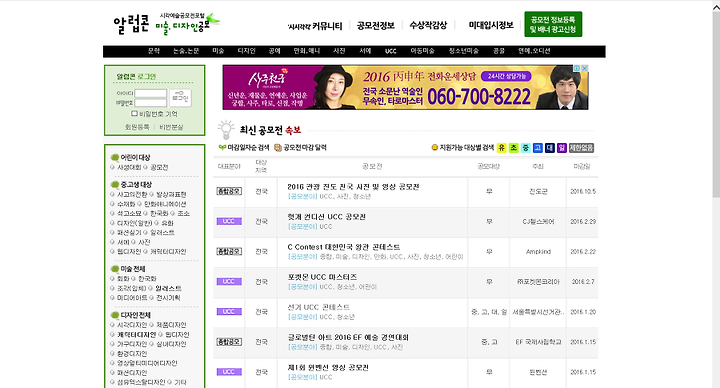
Task: Select the 아동미술 category in black bar
Action: pyautogui.click(x=422, y=51)
